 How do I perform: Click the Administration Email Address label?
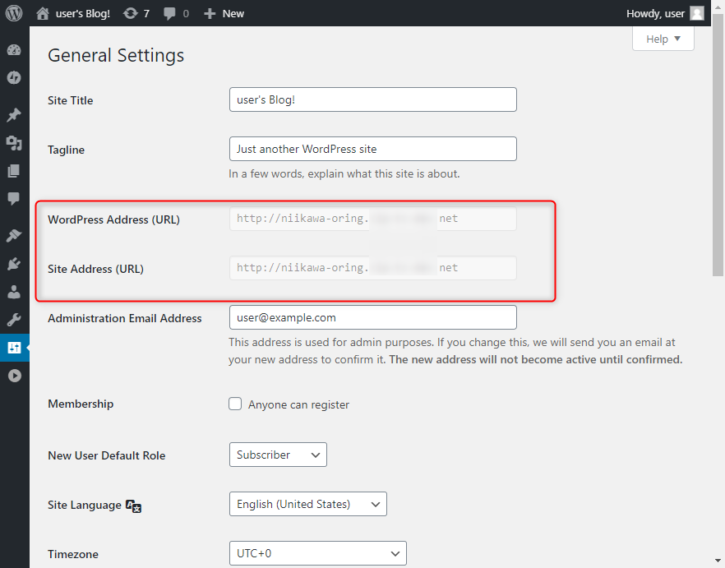[x=125, y=318]
